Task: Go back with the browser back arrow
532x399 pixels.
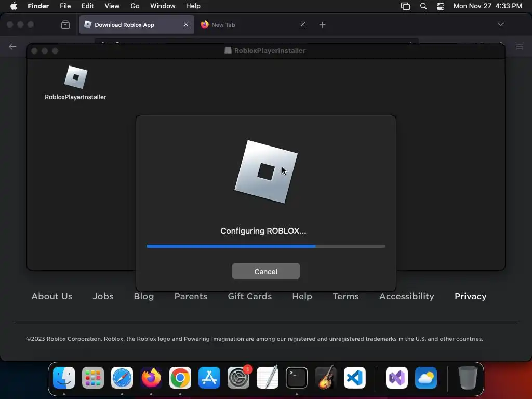Action: coord(12,46)
